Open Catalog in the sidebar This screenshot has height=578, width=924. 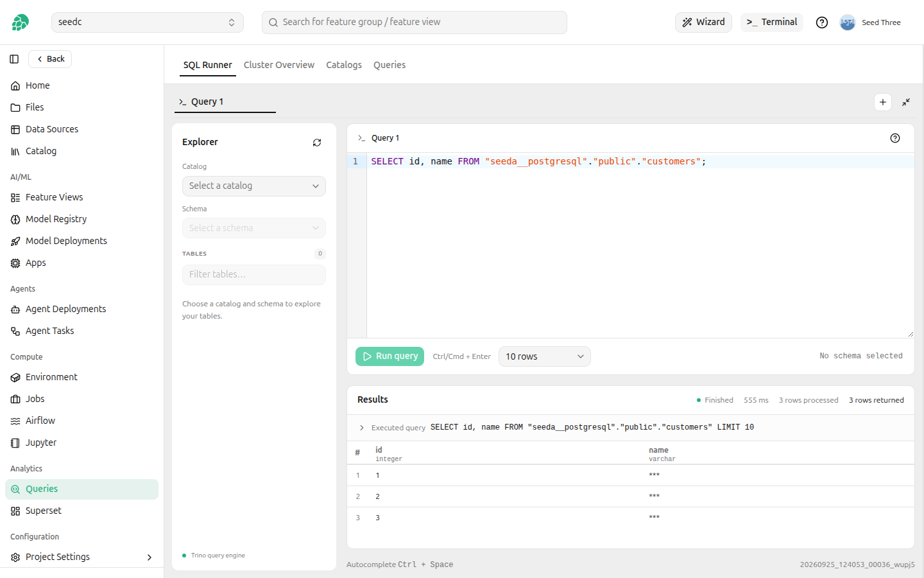tap(81, 151)
